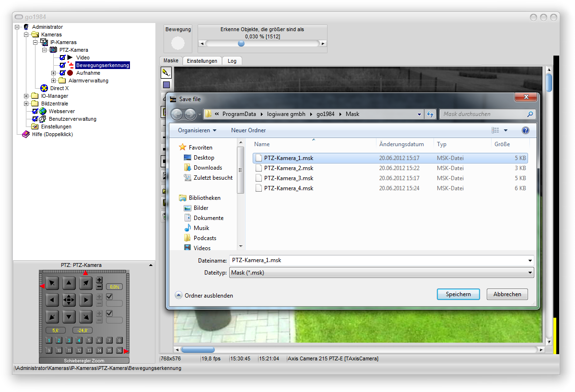Click the PTZ pan-up arrow button
This screenshot has height=392, width=575.
pos(69,284)
